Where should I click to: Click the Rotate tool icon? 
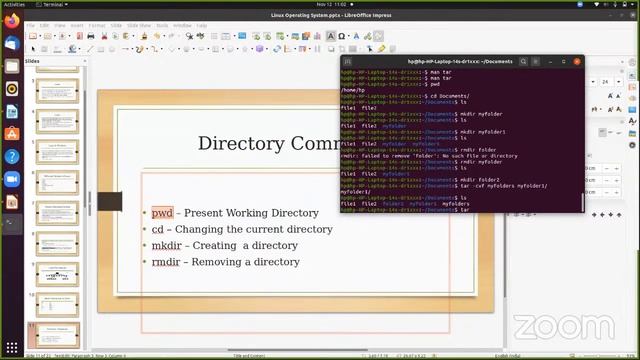(277, 49)
